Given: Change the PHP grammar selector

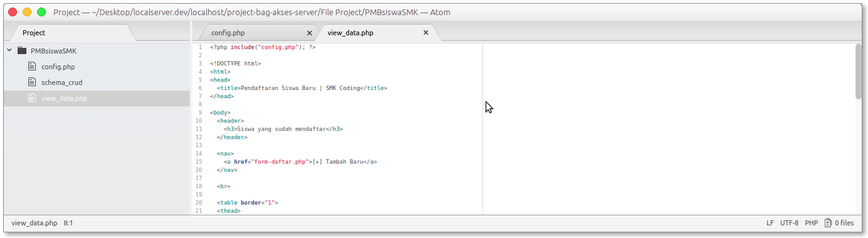Looking at the screenshot, I should [811, 223].
